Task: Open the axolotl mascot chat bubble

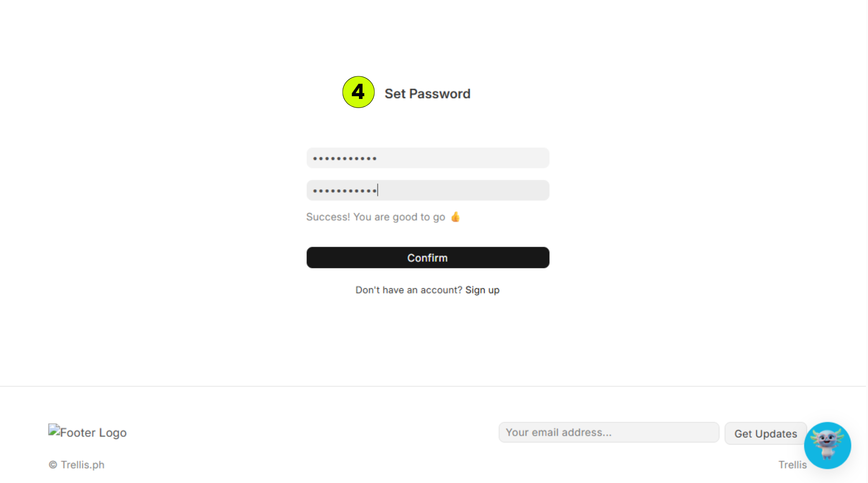Action: point(827,445)
